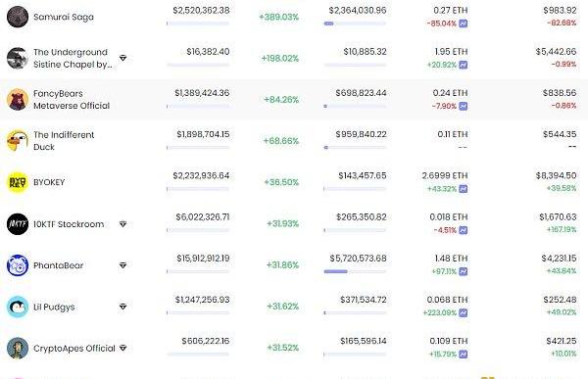Click the diamond badge next to Lil Pudgys
Screen dimensions: 588x379
click(123, 307)
